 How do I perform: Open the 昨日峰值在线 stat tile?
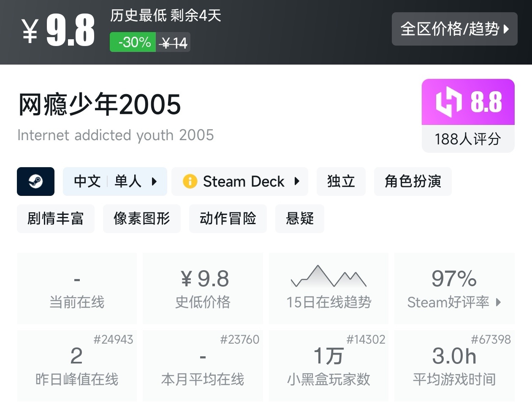point(77,366)
